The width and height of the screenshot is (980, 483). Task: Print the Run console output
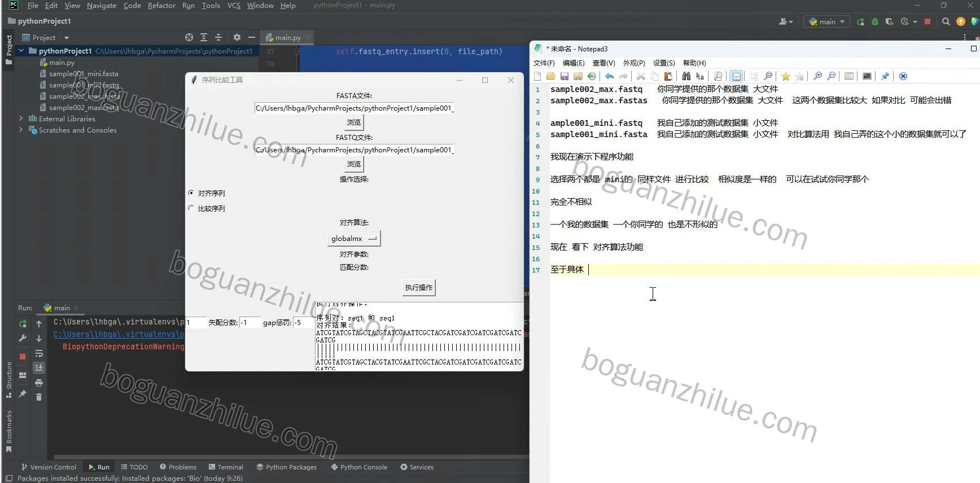point(39,383)
